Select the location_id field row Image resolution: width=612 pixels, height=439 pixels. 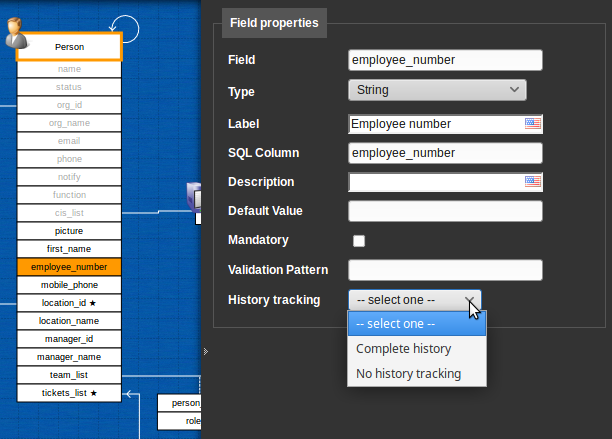click(x=69, y=303)
